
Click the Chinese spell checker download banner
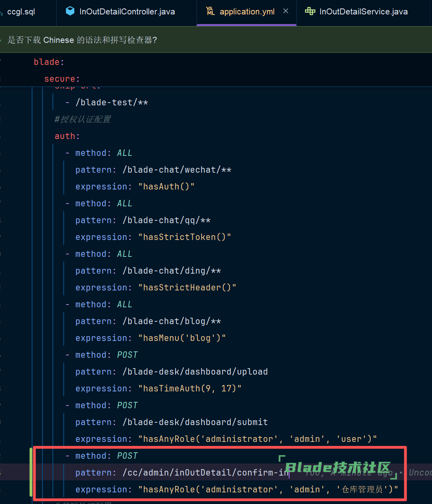coord(82,40)
